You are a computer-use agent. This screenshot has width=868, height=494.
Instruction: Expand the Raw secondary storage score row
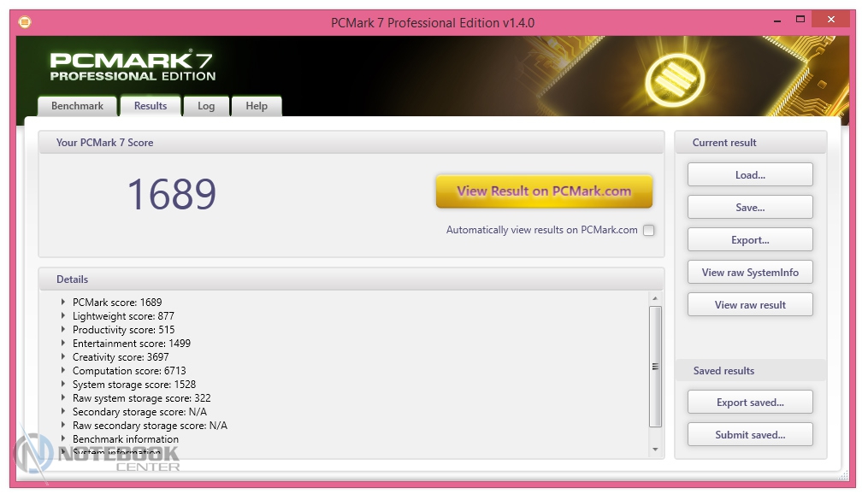tap(63, 425)
